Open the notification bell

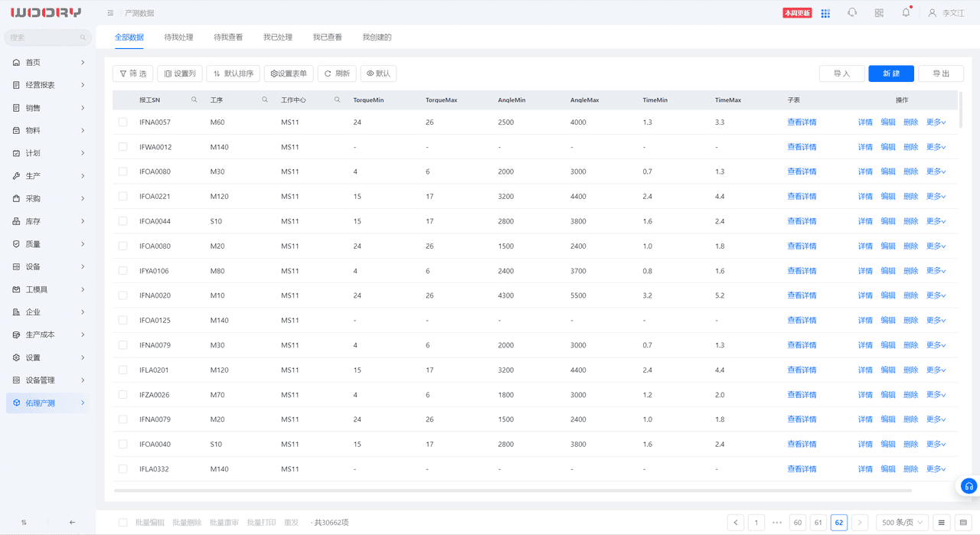(906, 12)
